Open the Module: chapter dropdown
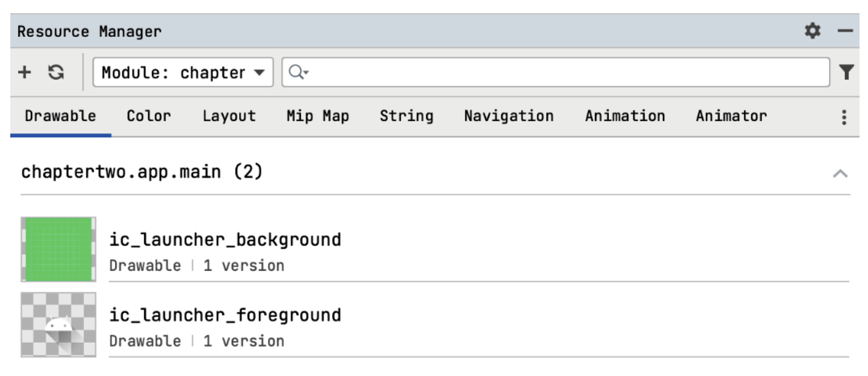This screenshot has width=868, height=376. click(x=183, y=73)
